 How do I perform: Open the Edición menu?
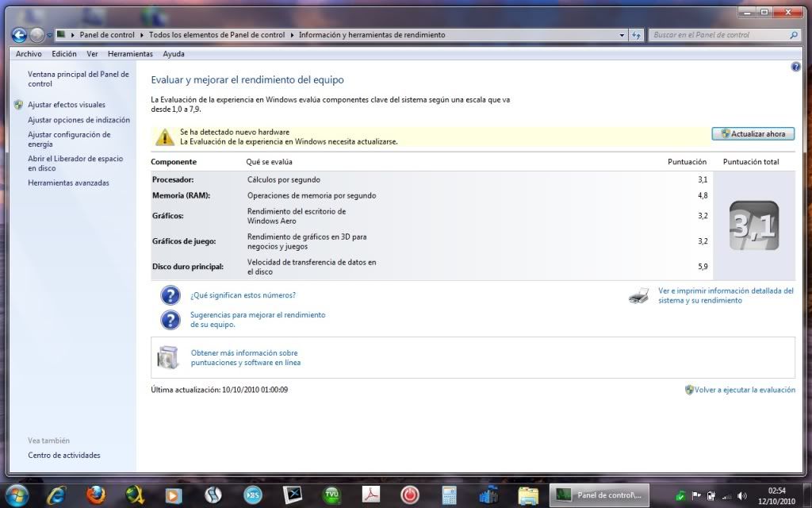pos(63,54)
